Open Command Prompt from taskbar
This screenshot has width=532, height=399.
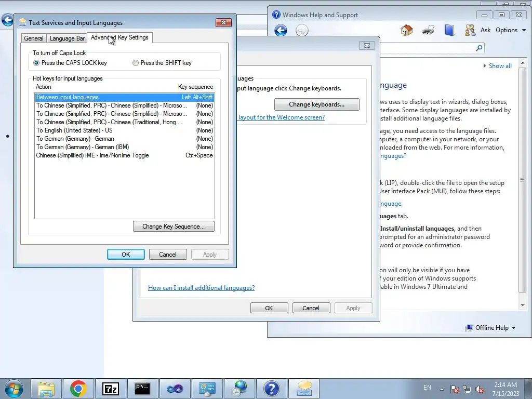[x=142, y=389]
